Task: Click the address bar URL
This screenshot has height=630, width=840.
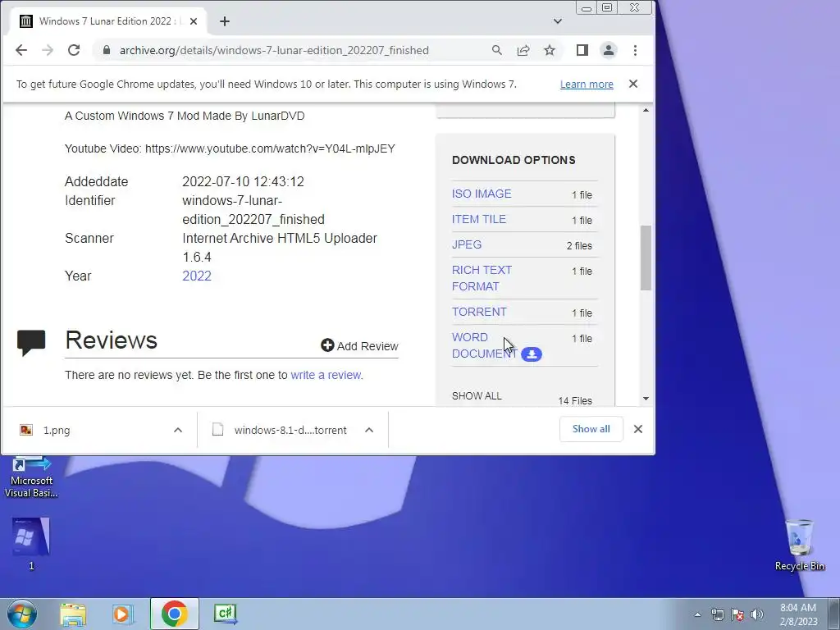Action: [x=274, y=50]
